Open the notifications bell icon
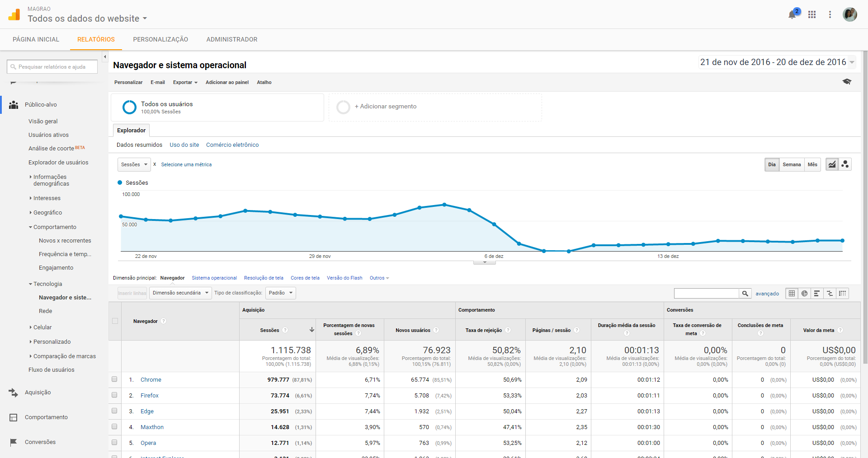Image resolution: width=868 pixels, height=458 pixels. (x=792, y=14)
